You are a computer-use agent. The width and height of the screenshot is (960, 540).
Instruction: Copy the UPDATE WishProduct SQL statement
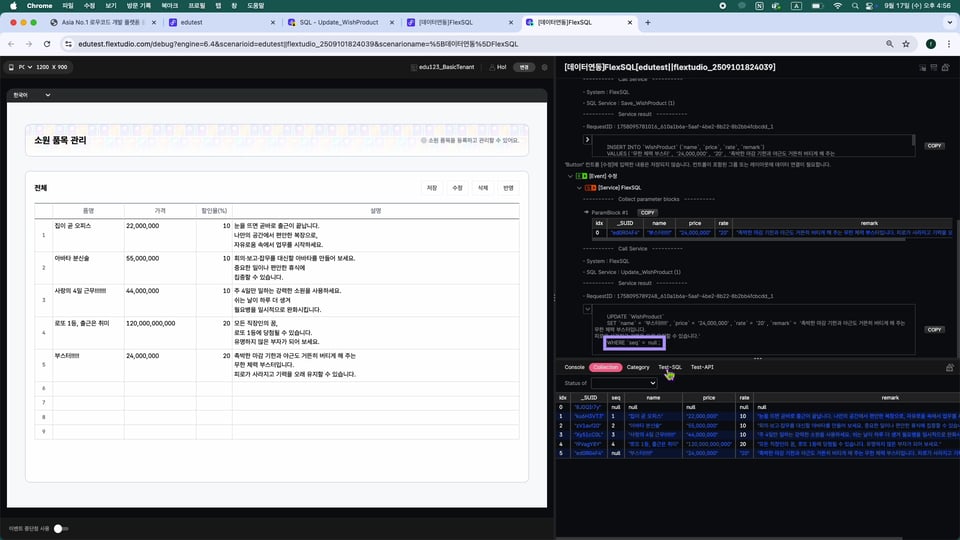[x=934, y=329]
